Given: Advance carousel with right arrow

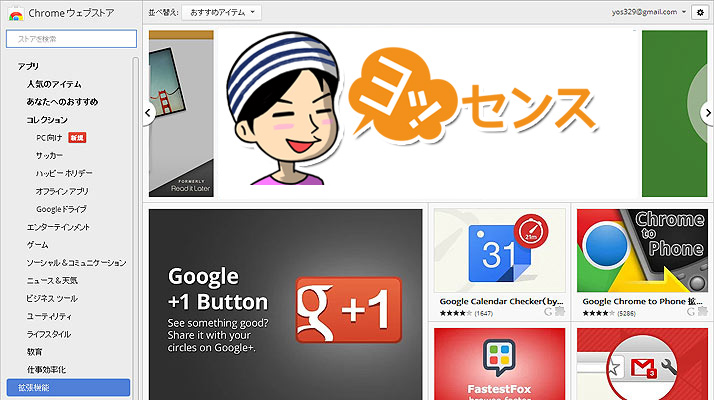Looking at the screenshot, I should pyautogui.click(x=707, y=113).
